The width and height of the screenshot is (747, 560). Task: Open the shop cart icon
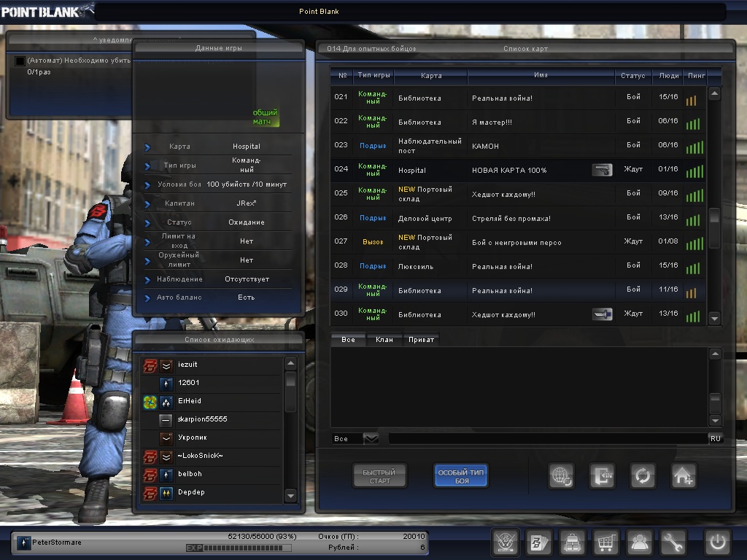[605, 542]
